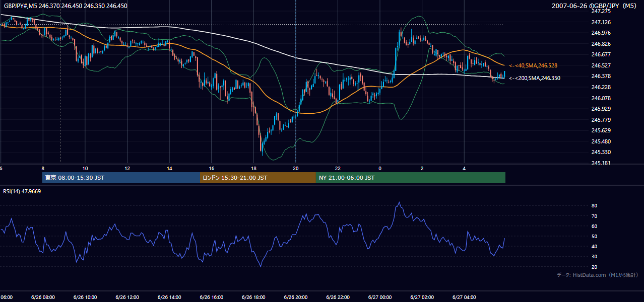644x302 pixels.
Task: Click price axis value 245.929
Action: click(x=601, y=109)
